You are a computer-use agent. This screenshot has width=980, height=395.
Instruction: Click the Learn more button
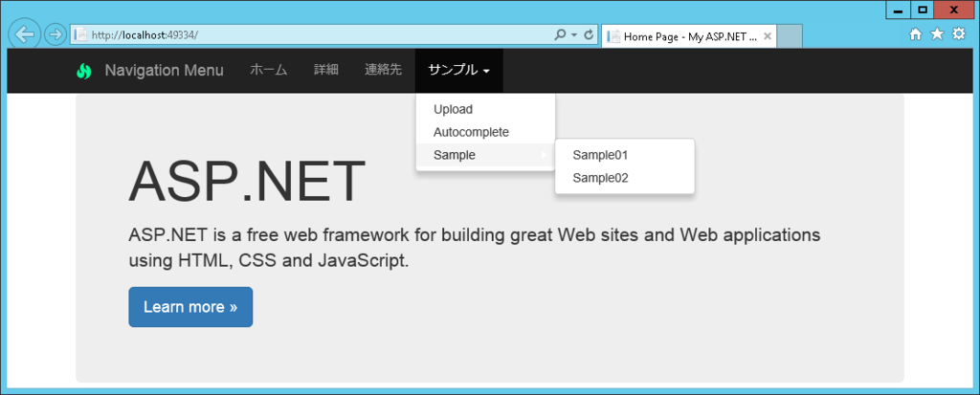[x=190, y=307]
